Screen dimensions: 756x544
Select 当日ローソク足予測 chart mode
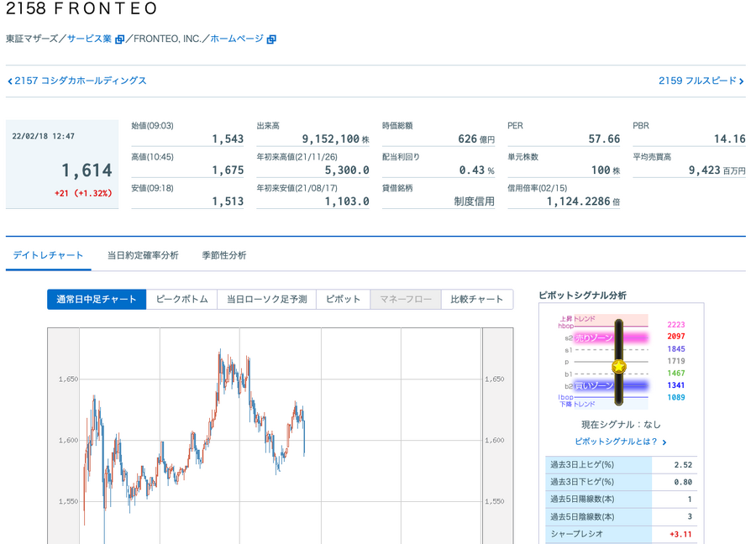[x=266, y=299]
